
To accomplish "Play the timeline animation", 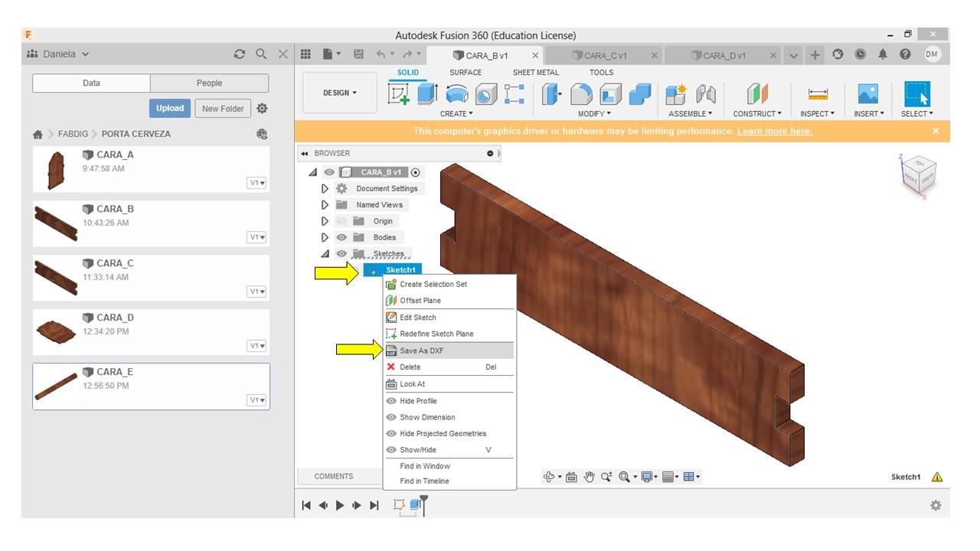I will [340, 505].
